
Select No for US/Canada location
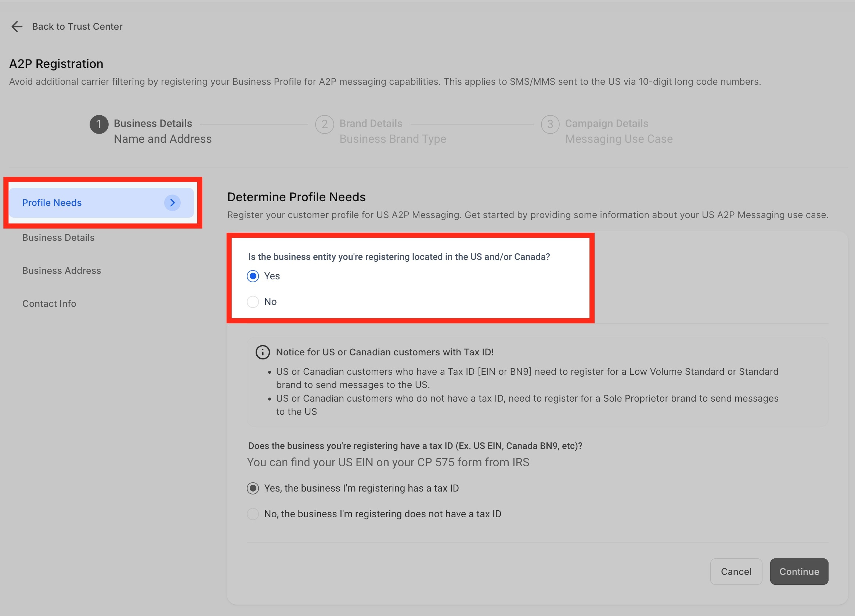tap(253, 302)
